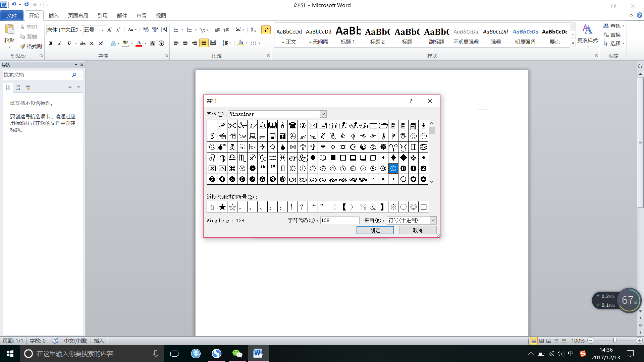Select the scissors symbol in symbol grid

pyautogui.click(x=232, y=126)
